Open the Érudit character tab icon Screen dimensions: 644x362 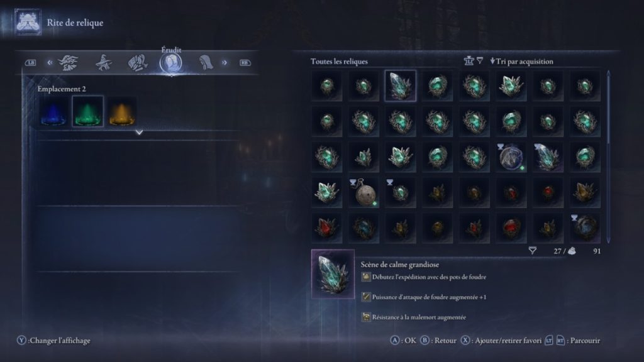coord(171,63)
